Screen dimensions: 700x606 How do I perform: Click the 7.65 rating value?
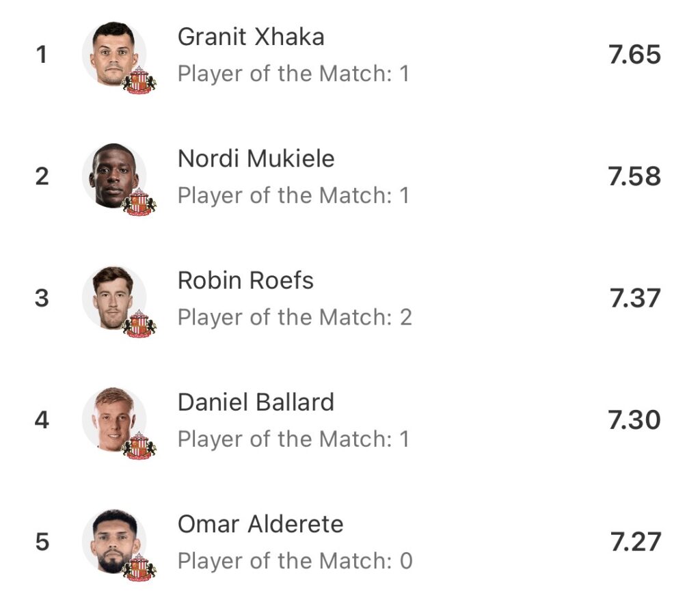click(634, 55)
